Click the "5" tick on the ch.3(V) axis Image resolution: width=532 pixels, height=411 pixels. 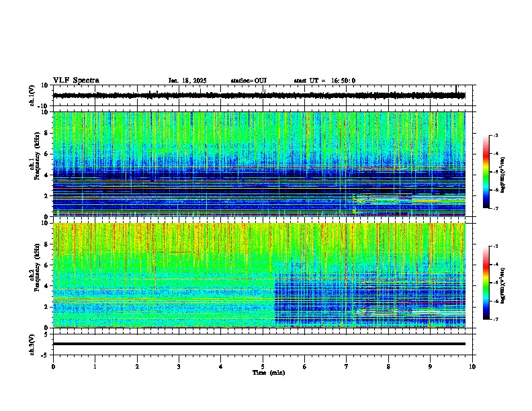pyautogui.click(x=47, y=334)
